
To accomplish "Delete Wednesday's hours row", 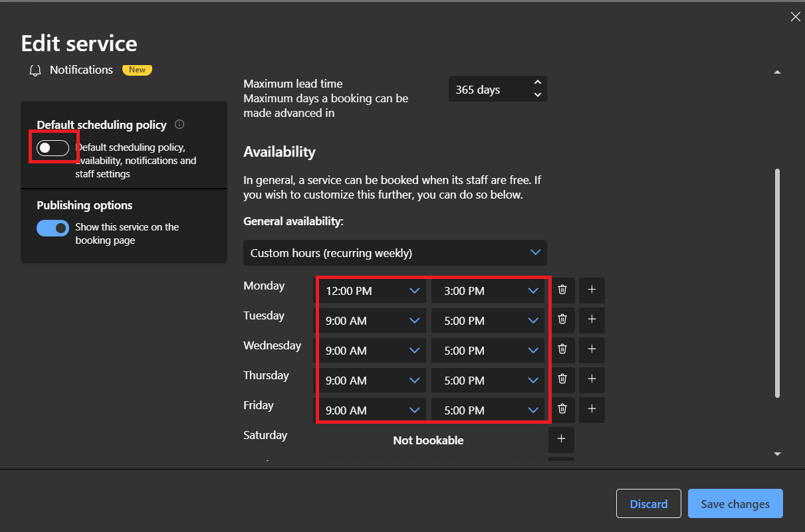I will (562, 350).
